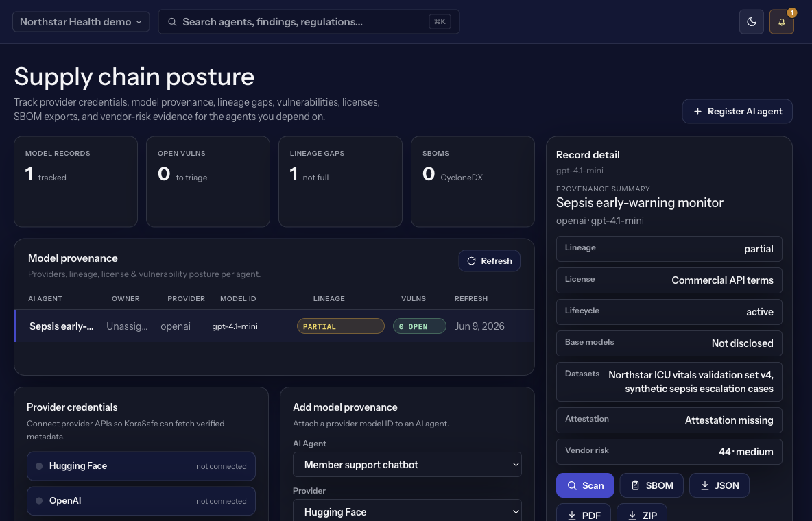Click the Lineage Gaps stat card

pyautogui.click(x=340, y=182)
